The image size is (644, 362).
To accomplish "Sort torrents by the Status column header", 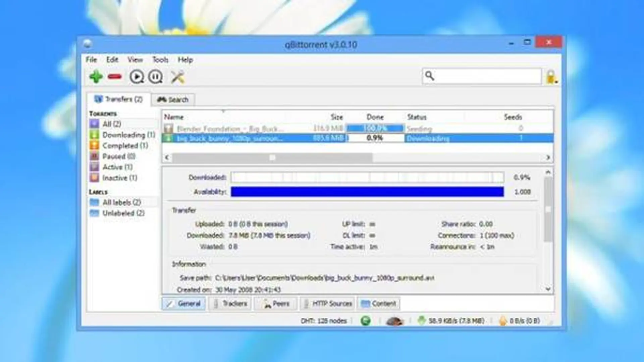I will 417,117.
